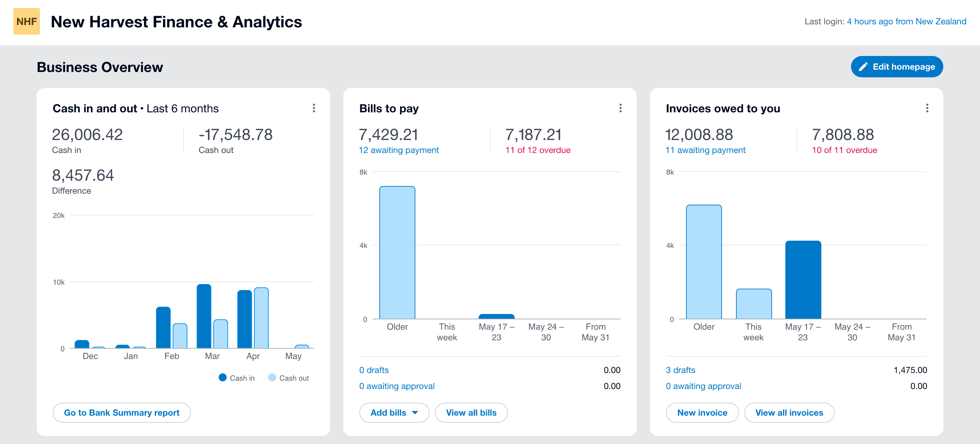The image size is (980, 444).
Task: Click the 7,808.88 overdue invoices amount
Action: (843, 134)
